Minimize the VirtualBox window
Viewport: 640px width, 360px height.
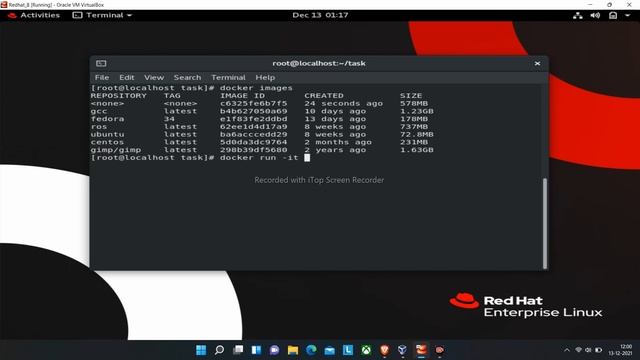590,4
